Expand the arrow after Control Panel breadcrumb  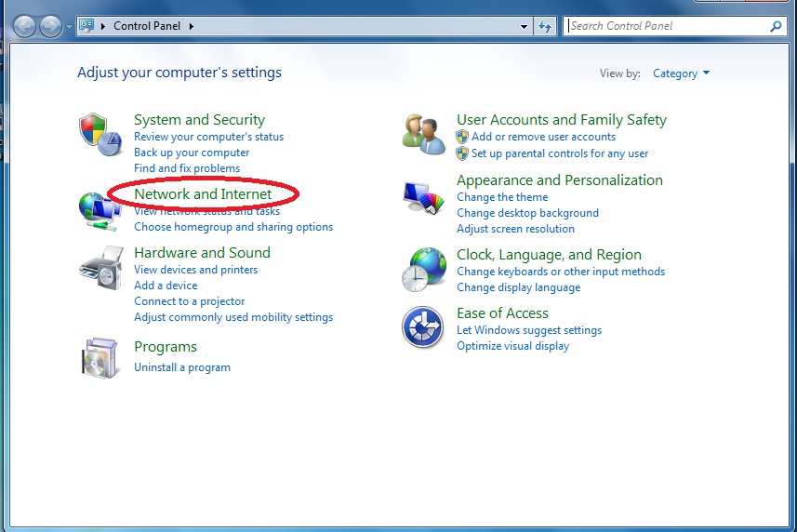[x=192, y=26]
